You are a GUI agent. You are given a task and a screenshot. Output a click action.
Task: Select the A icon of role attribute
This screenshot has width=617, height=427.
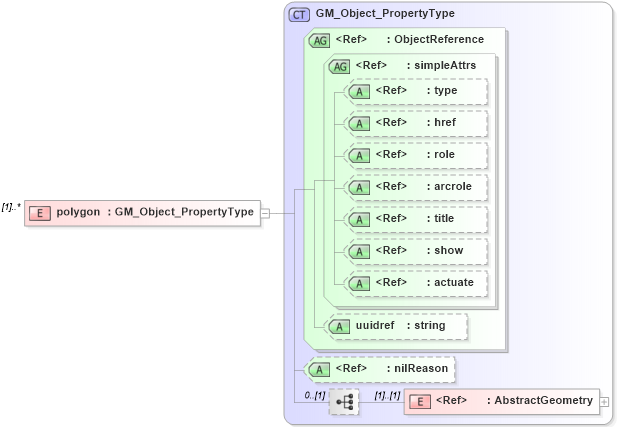click(x=359, y=155)
